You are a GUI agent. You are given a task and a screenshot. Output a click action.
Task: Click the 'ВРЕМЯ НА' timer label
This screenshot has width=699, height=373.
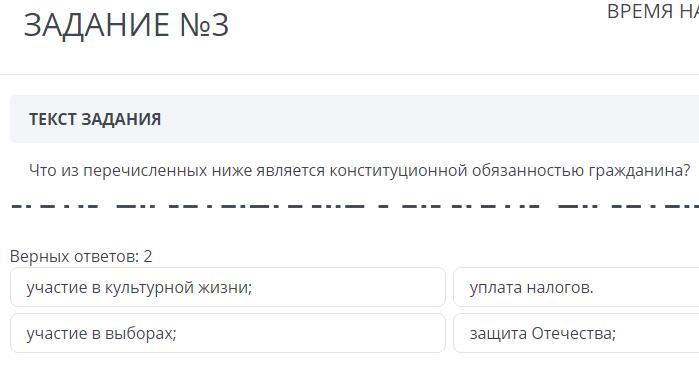[x=653, y=11]
